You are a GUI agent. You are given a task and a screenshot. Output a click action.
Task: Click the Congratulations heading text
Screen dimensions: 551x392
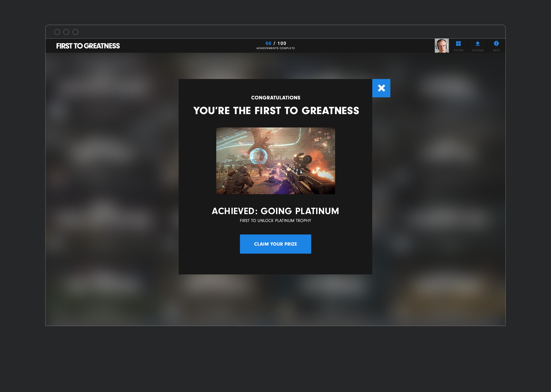(x=276, y=97)
